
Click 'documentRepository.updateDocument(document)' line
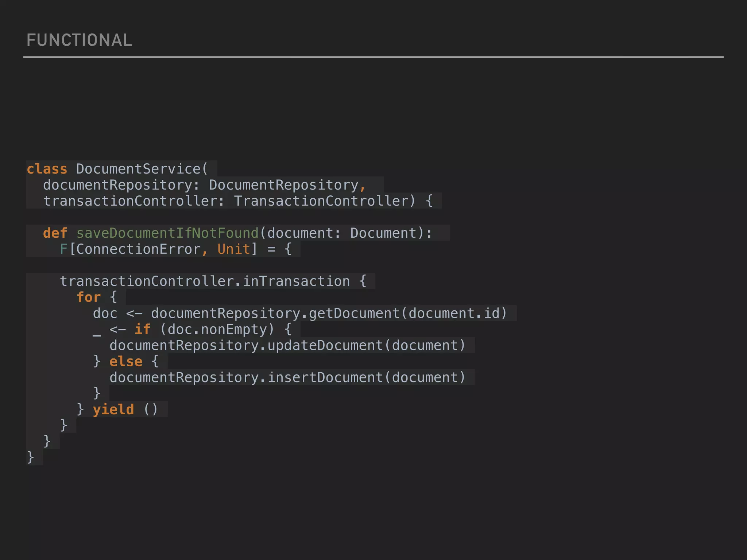click(288, 345)
